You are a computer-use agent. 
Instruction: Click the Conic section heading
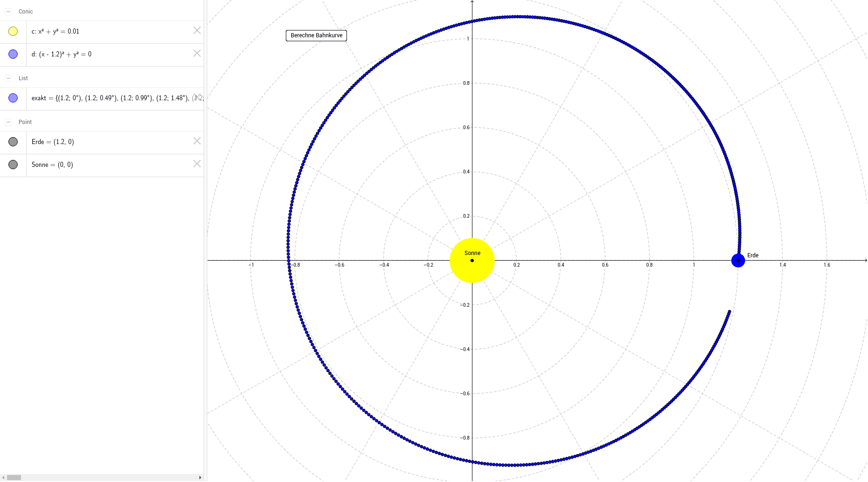coord(26,12)
